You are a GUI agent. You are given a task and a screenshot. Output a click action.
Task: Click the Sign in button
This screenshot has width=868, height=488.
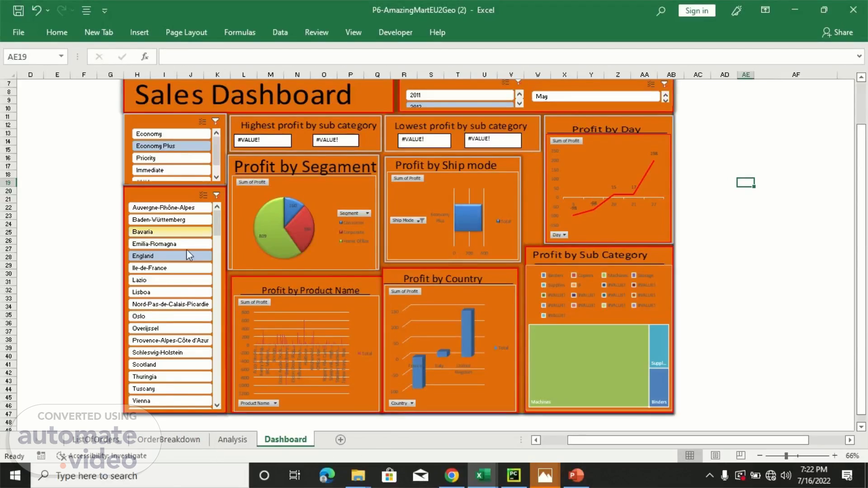click(697, 10)
